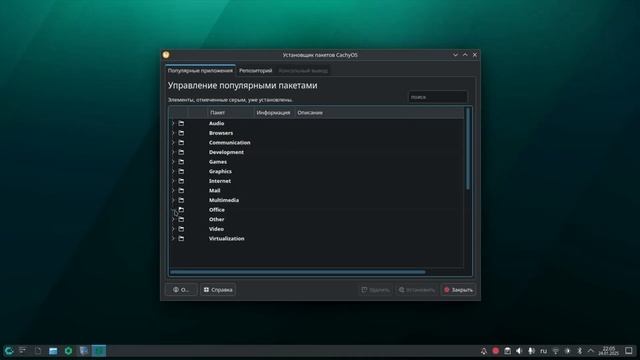
Task: Click the red recording tray icon
Action: pyautogui.click(x=496, y=351)
